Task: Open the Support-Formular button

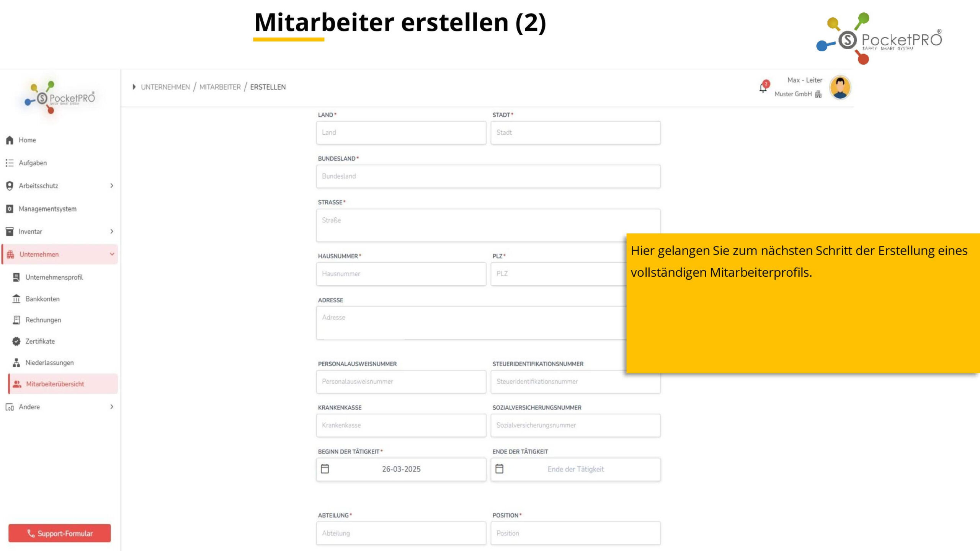Action: (x=60, y=533)
